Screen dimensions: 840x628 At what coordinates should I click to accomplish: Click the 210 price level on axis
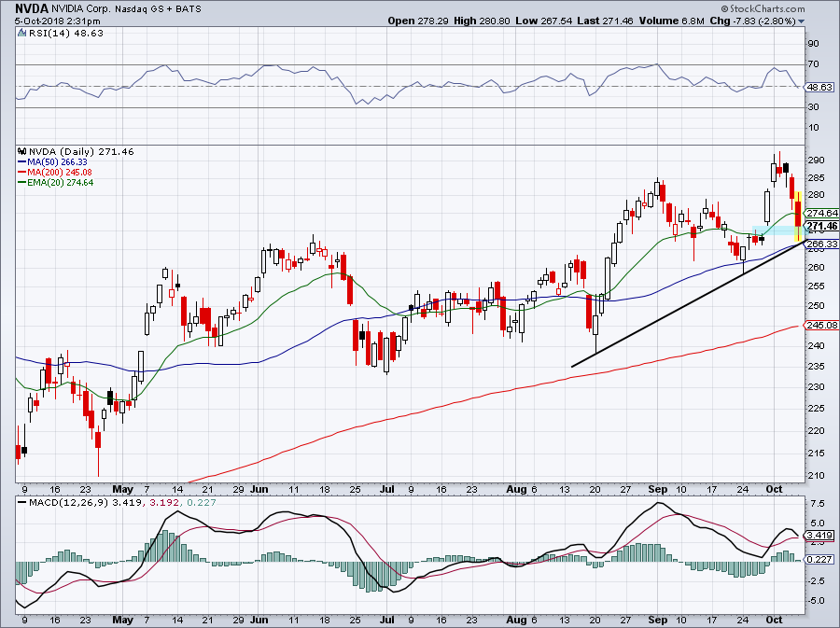pos(816,475)
